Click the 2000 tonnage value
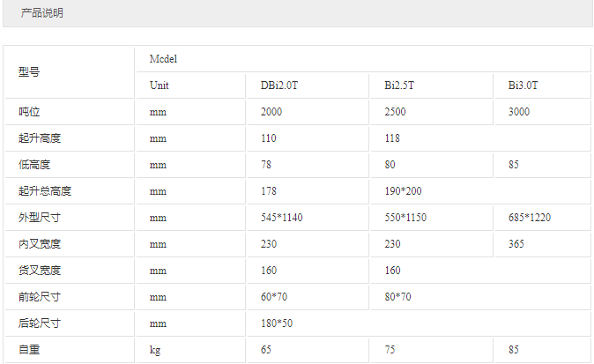Viewport: 594px width, 364px height. click(272, 112)
